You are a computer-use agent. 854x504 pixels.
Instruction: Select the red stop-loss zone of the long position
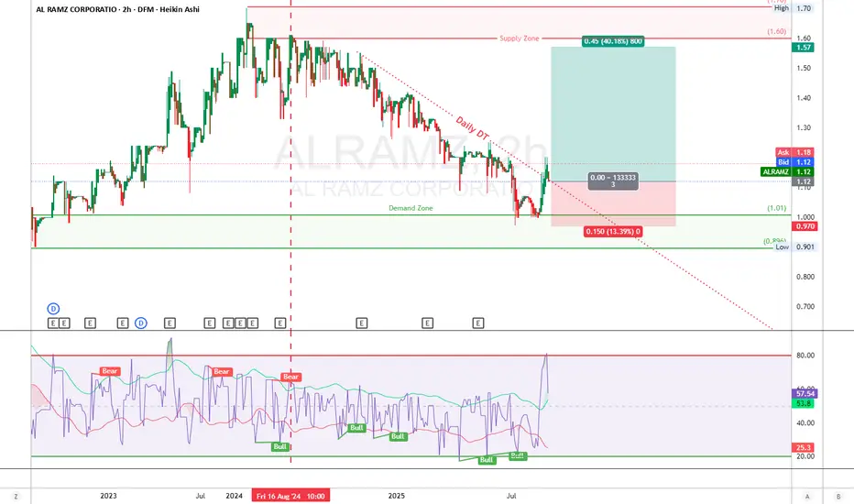point(613,203)
